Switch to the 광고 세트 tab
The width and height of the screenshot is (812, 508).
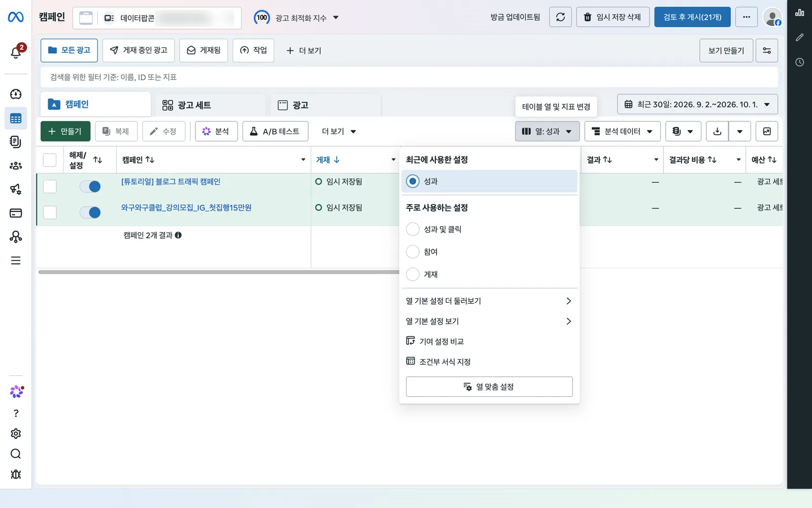pos(211,105)
